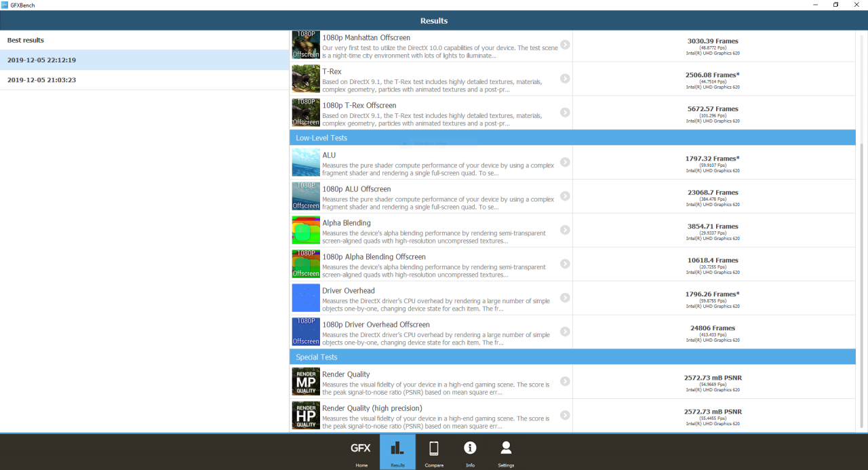Viewport: 868px width, 470px height.
Task: Click the 1080p T-Rex Offscreen thumbnail
Action: click(306, 113)
